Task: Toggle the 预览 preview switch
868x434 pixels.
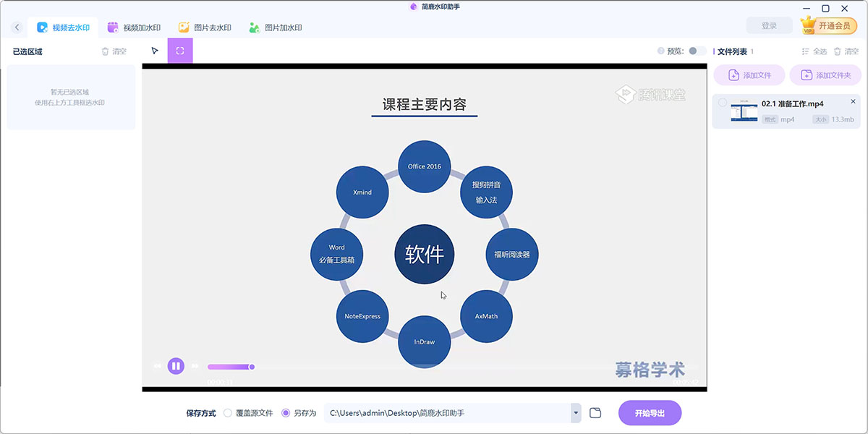Action: pos(697,51)
